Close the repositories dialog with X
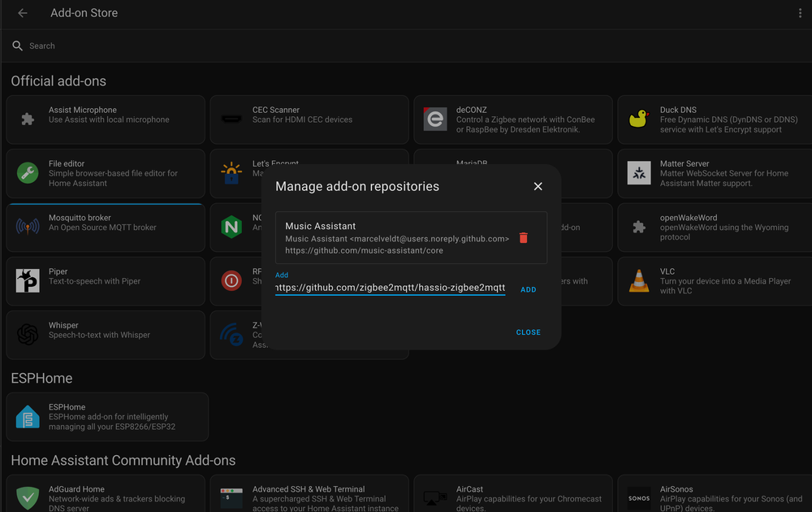The height and width of the screenshot is (512, 812). pyautogui.click(x=538, y=186)
